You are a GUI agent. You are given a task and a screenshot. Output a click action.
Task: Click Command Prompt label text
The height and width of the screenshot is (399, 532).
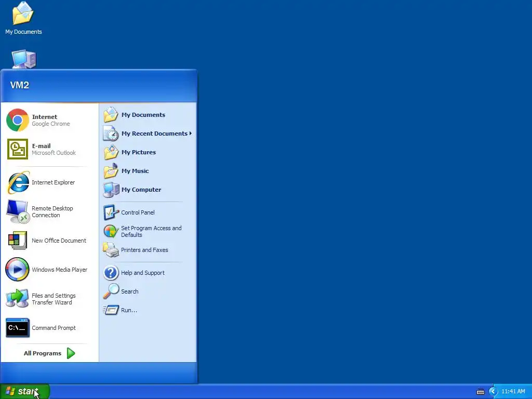[54, 328]
